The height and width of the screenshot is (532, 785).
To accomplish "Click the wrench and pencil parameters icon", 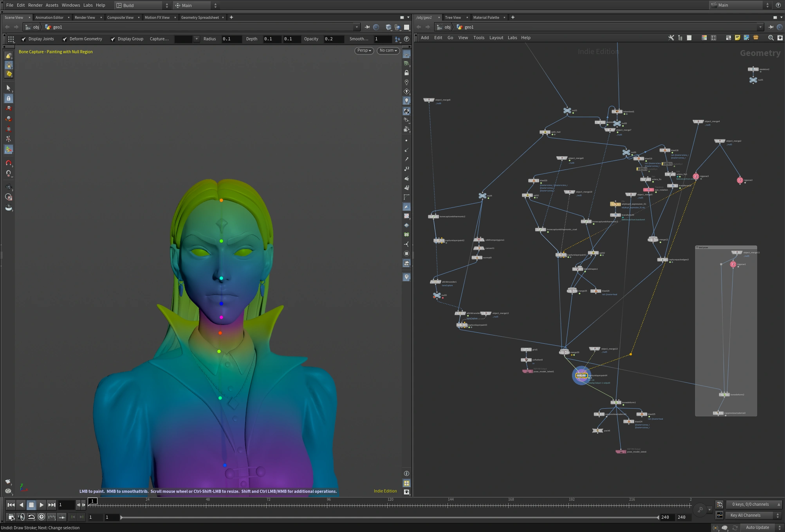I will (671, 38).
